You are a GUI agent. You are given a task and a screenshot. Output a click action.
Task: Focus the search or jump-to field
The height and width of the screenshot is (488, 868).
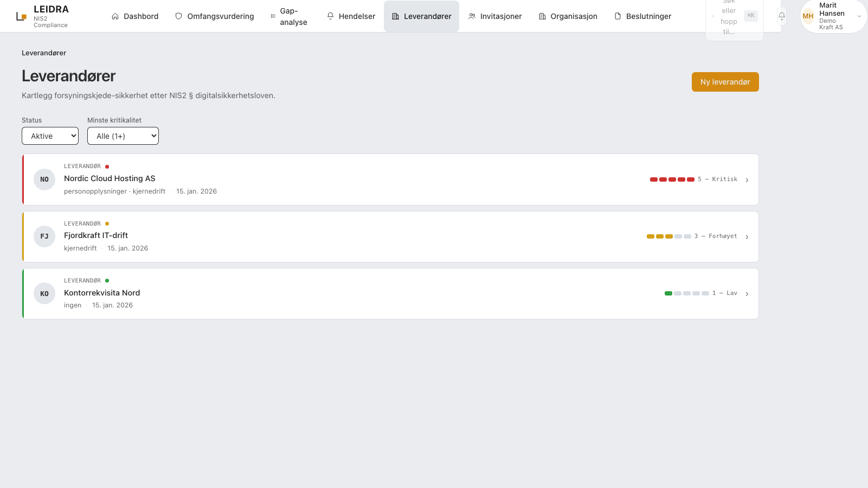(x=734, y=16)
